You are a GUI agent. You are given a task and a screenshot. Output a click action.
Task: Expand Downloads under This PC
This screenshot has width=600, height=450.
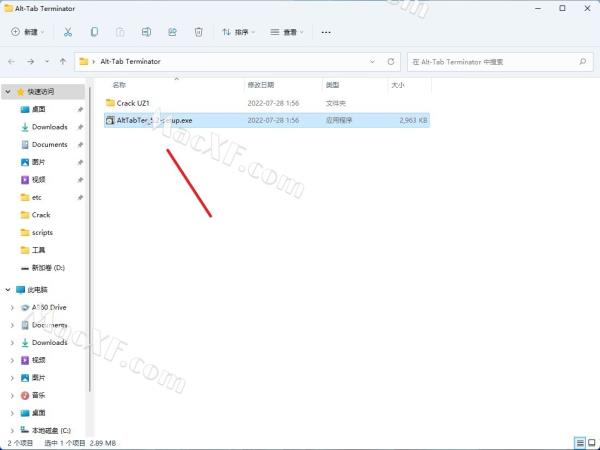12,343
